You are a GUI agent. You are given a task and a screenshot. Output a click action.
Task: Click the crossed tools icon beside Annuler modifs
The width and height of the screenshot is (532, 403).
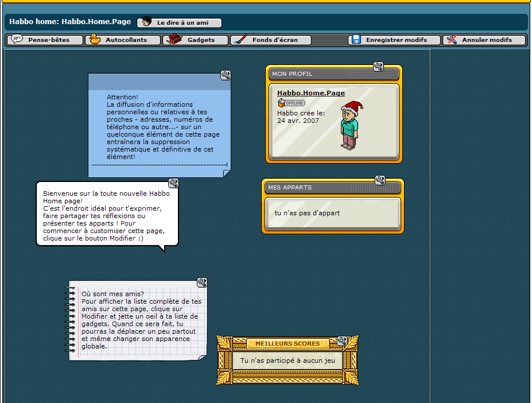tap(452, 40)
